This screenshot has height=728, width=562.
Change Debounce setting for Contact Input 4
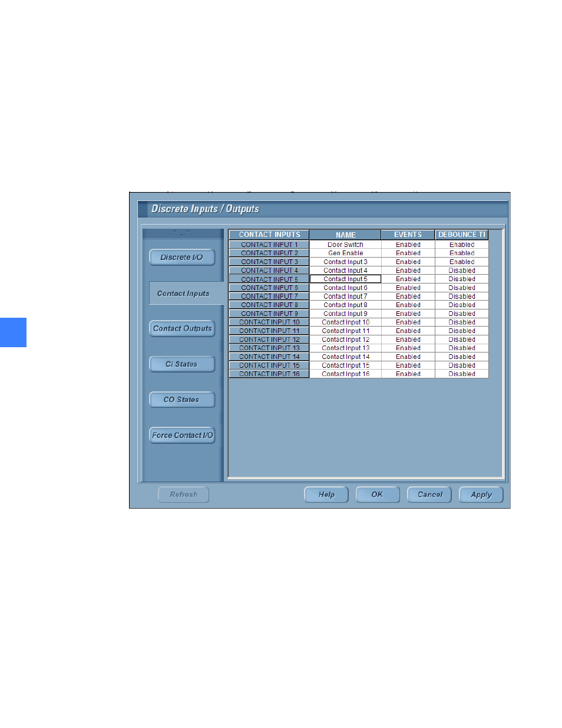(x=462, y=271)
